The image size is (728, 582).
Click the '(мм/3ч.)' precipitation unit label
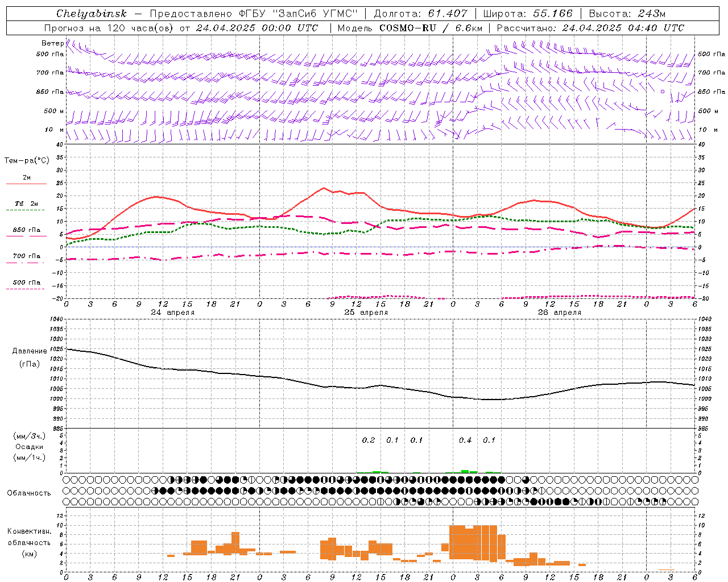(30, 436)
